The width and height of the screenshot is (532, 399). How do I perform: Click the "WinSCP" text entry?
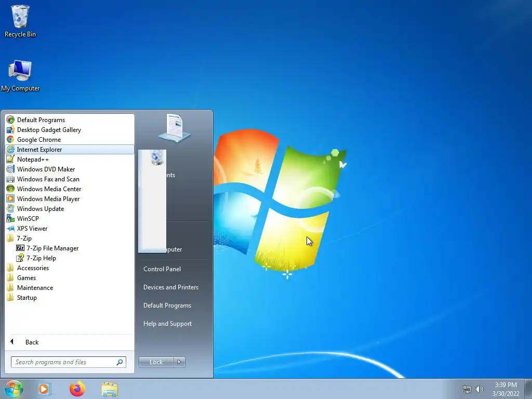(x=28, y=218)
